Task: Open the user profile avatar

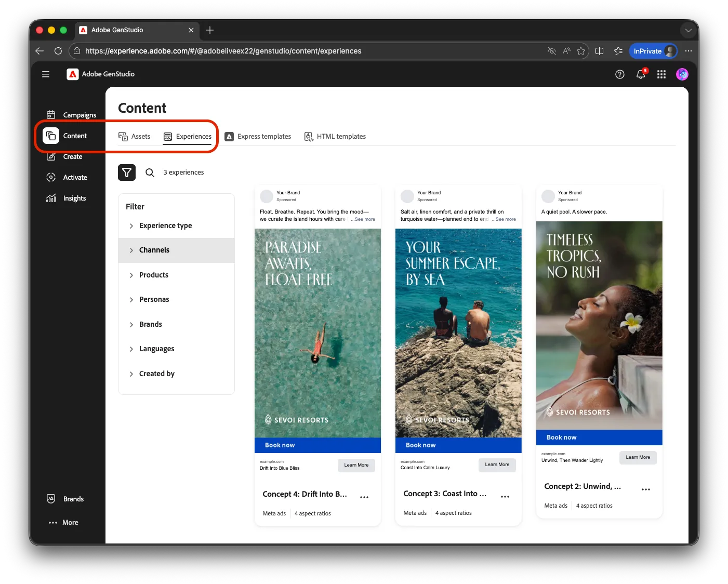Action: (x=682, y=74)
